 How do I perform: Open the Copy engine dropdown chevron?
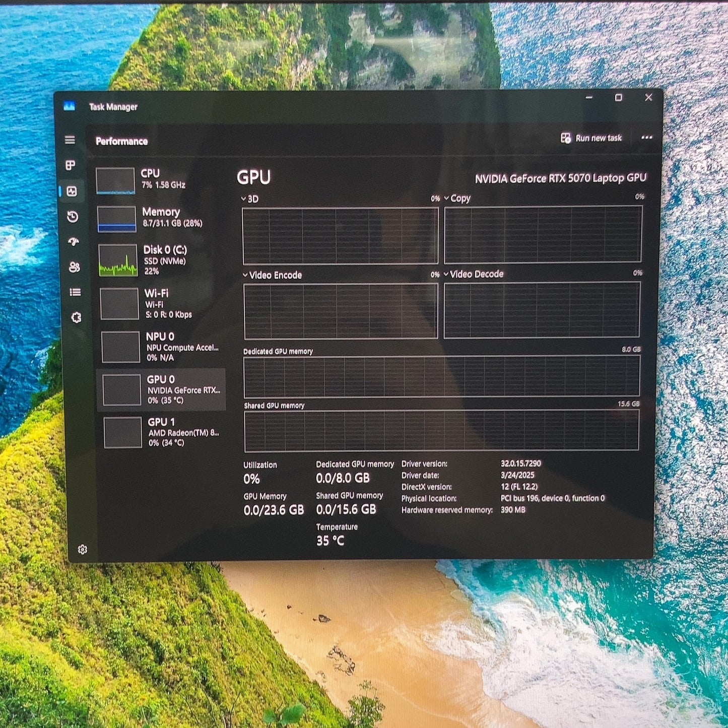[x=446, y=198]
